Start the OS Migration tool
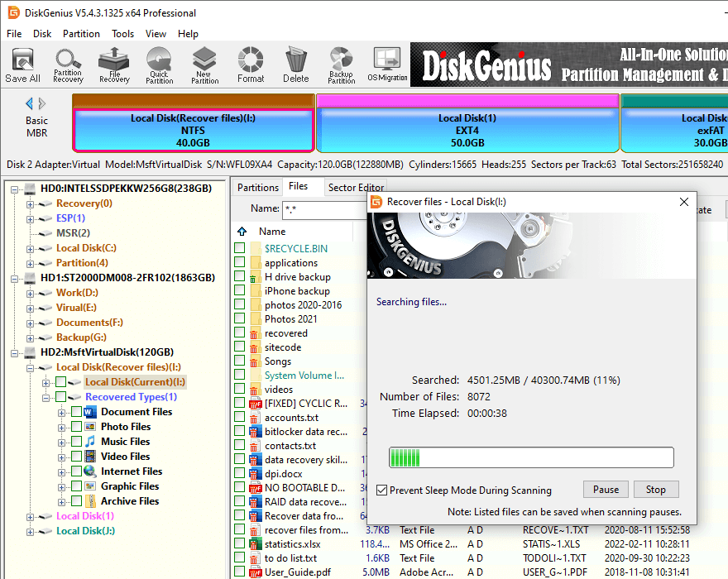The width and height of the screenshot is (728, 579). coord(387,65)
